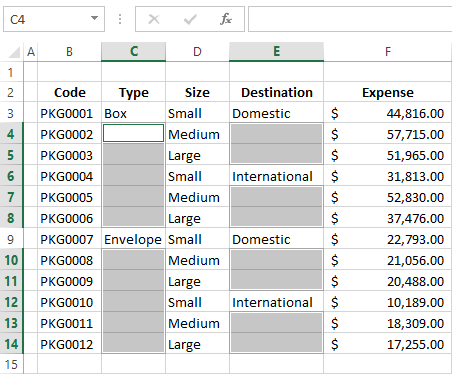This screenshot has height=374, width=452.
Task: Click the Cancel X icon in formula bar
Action: pos(154,19)
